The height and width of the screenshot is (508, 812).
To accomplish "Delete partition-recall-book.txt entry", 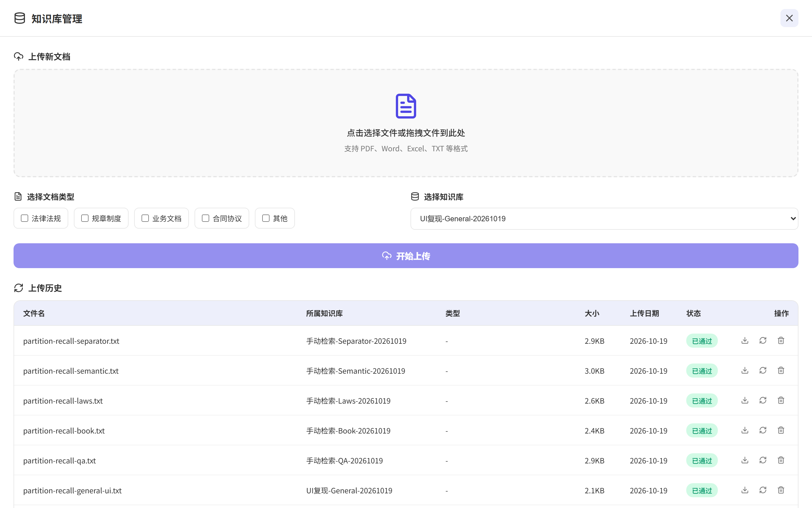I will click(x=781, y=430).
